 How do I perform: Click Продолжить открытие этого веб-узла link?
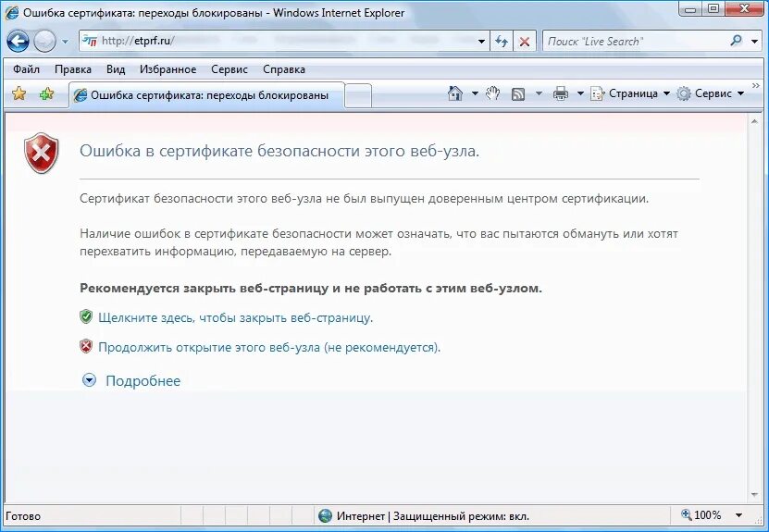[269, 347]
